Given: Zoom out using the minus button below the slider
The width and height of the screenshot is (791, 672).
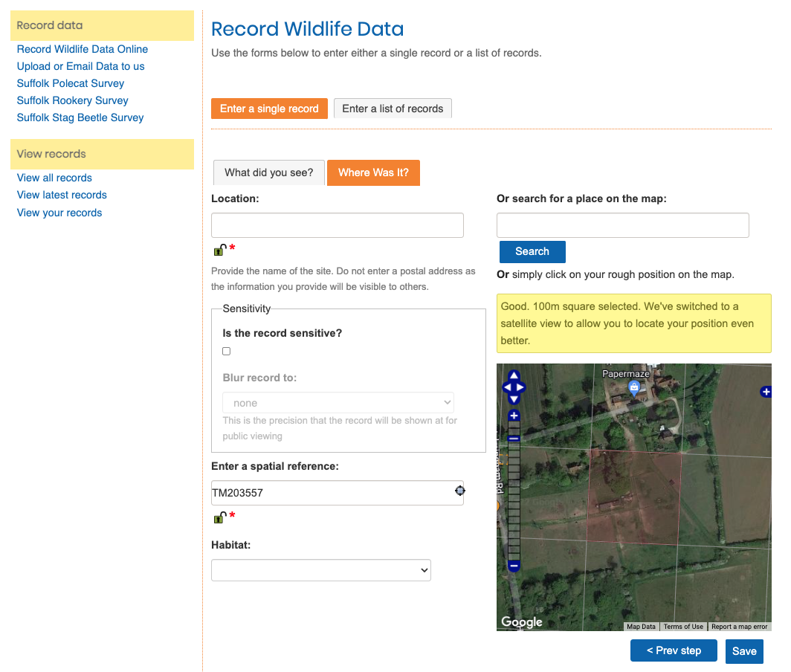Looking at the screenshot, I should click(513, 566).
